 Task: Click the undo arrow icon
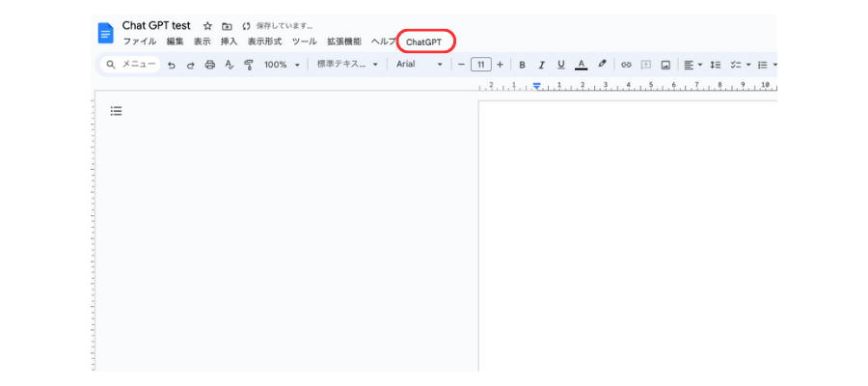[172, 65]
